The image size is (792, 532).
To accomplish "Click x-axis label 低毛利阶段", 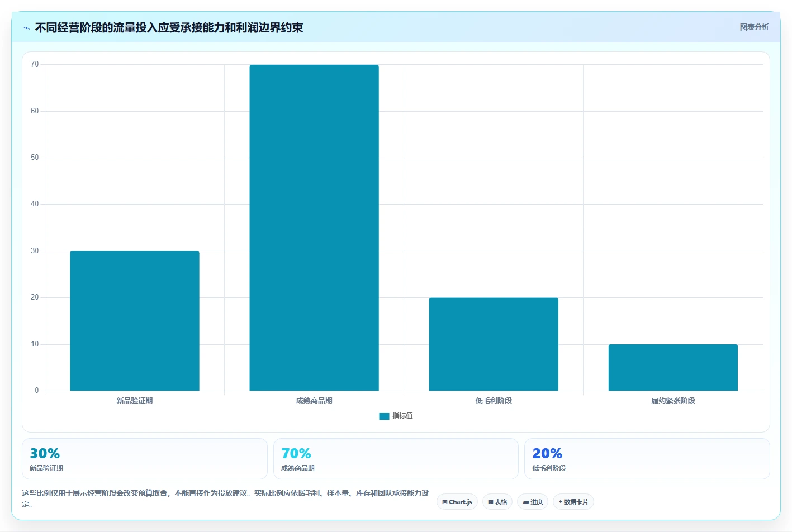I will click(x=494, y=401).
